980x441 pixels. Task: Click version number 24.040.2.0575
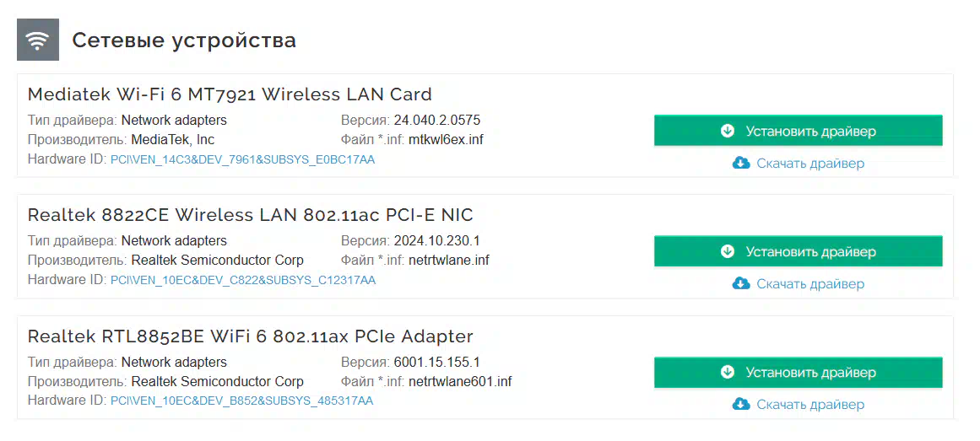tap(437, 120)
